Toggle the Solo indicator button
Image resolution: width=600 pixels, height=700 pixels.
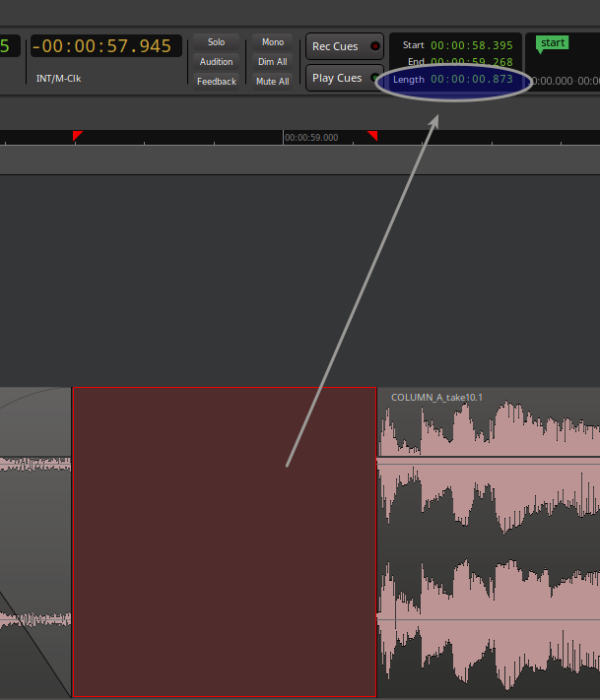point(216,42)
